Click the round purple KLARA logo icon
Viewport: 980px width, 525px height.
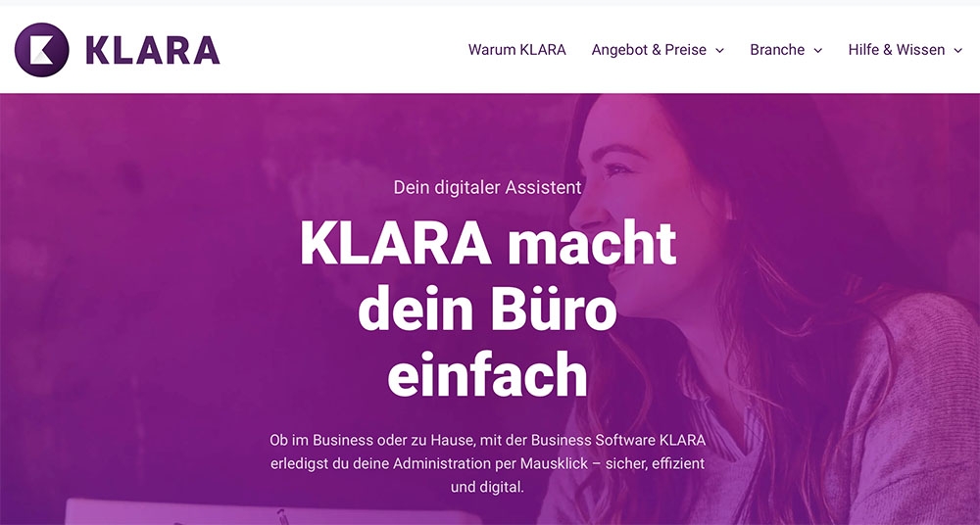[41, 50]
